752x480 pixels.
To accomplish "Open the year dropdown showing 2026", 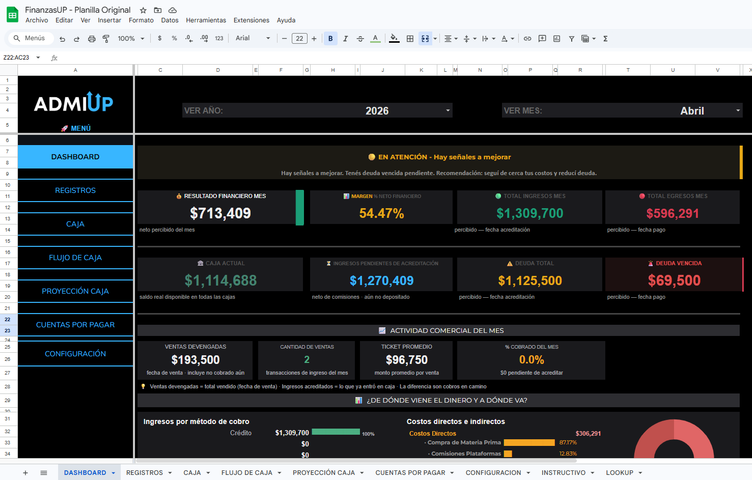I will tap(377, 111).
